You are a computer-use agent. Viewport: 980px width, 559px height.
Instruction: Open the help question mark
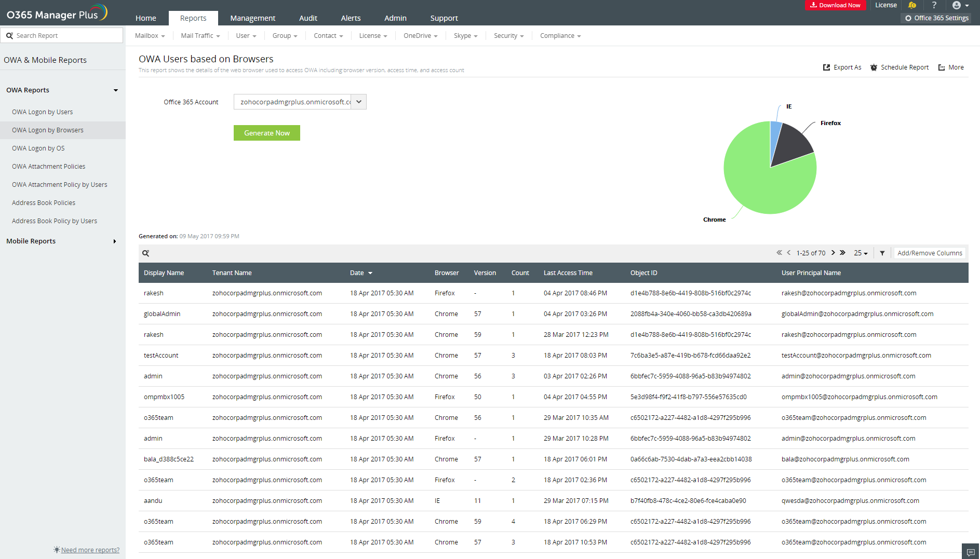point(934,5)
